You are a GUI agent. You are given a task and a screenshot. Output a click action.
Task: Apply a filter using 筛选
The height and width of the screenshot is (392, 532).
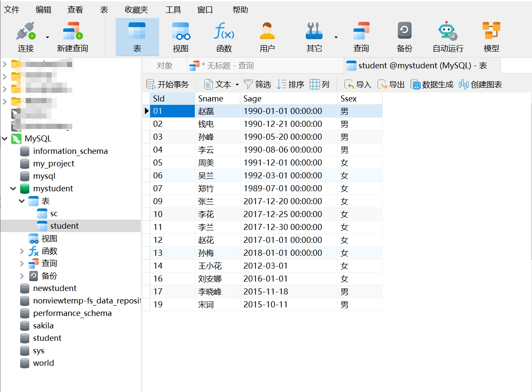(x=262, y=84)
